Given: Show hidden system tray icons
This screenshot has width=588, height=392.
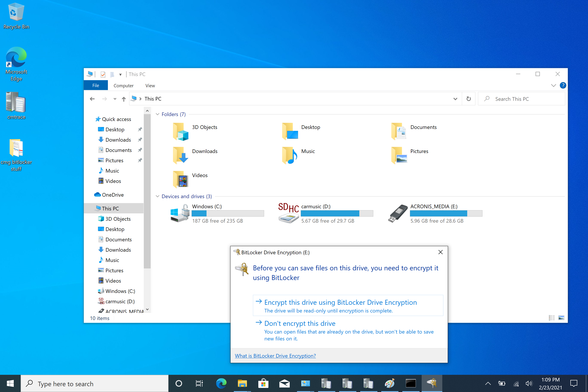Looking at the screenshot, I should click(x=488, y=383).
